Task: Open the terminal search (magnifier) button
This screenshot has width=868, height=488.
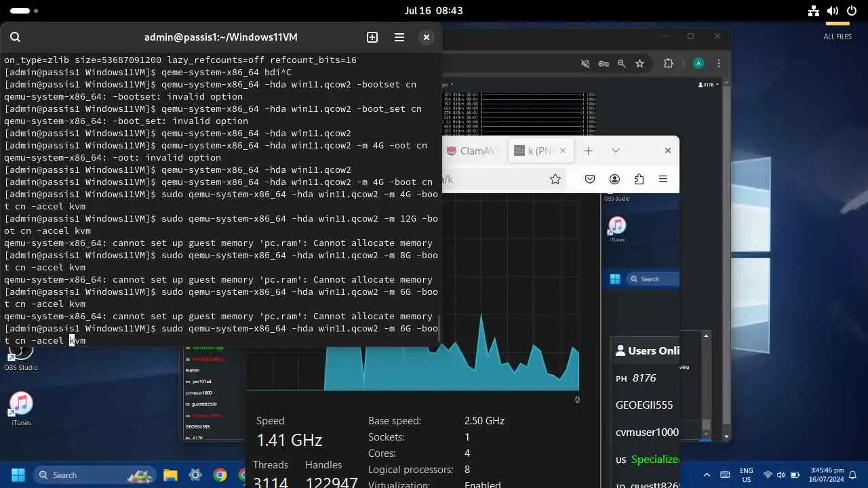Action: coord(16,37)
